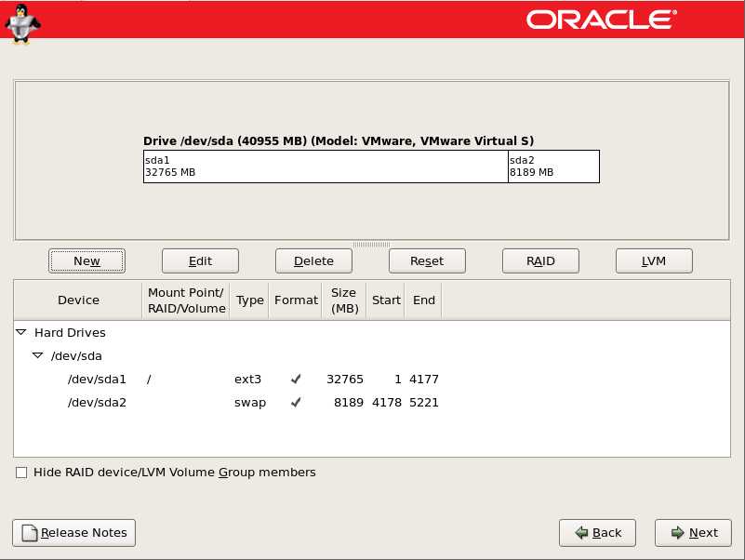Open the LVM configuration button

coord(654,261)
